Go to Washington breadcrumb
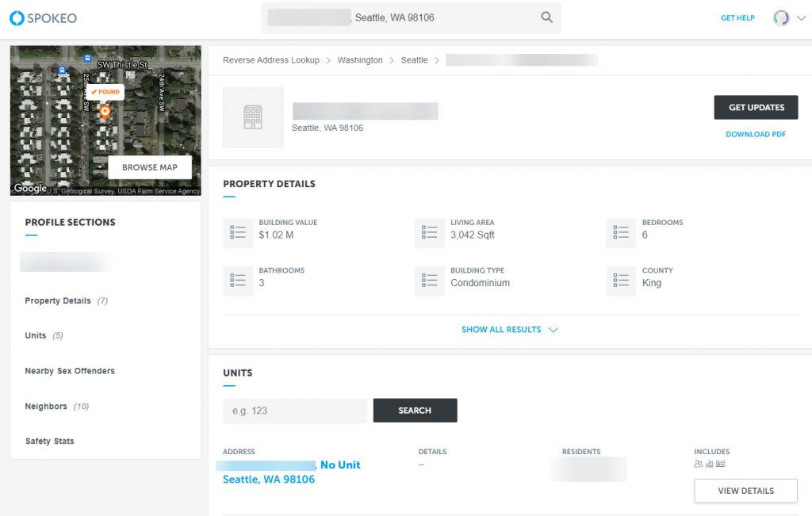 [360, 60]
